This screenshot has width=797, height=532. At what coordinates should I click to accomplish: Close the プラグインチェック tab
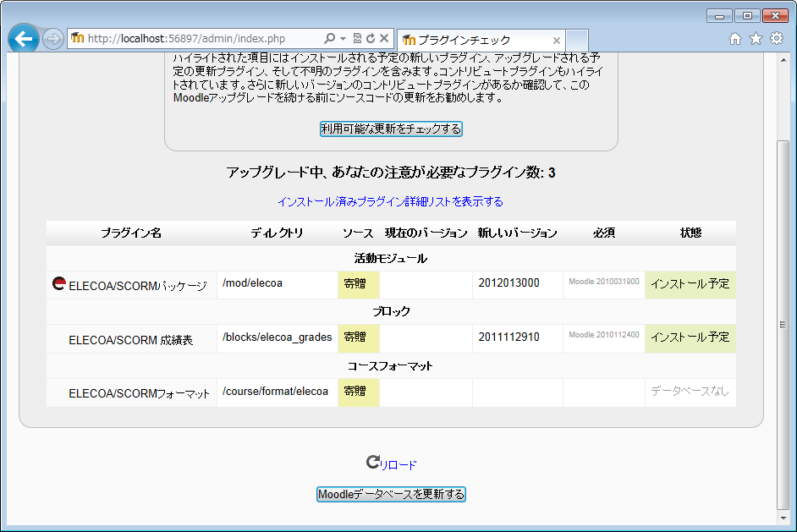(556, 40)
